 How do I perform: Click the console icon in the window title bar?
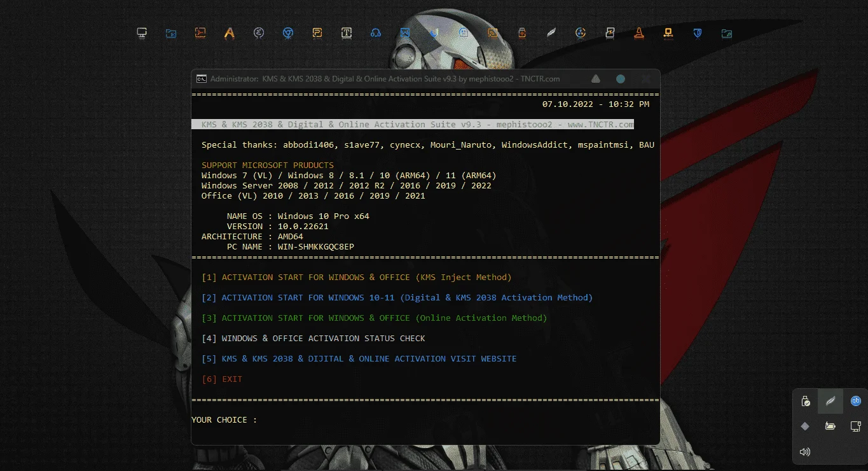(x=202, y=79)
